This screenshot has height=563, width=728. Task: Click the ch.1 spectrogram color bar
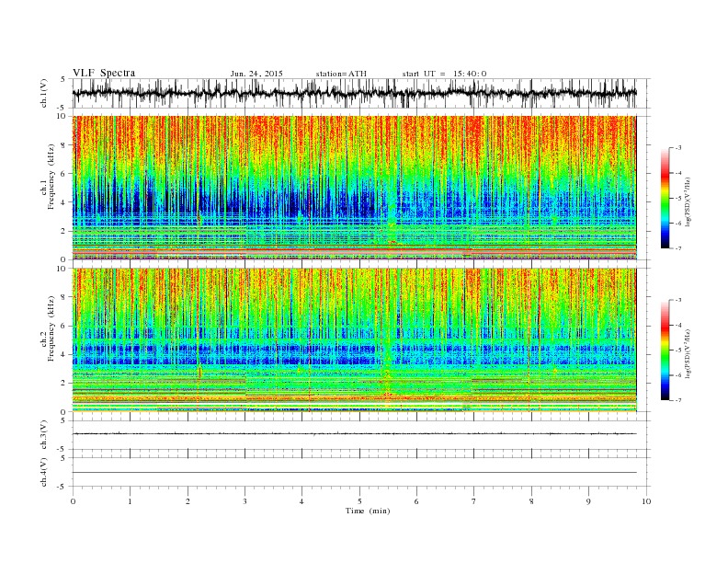pos(665,199)
